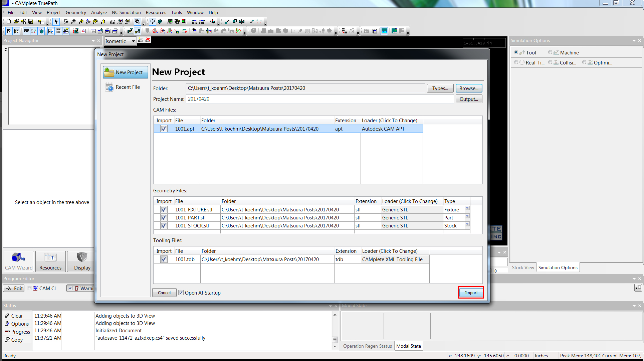Viewport: 644px width, 361px height.
Task: Select the arrow pointer tool
Action: [56, 21]
